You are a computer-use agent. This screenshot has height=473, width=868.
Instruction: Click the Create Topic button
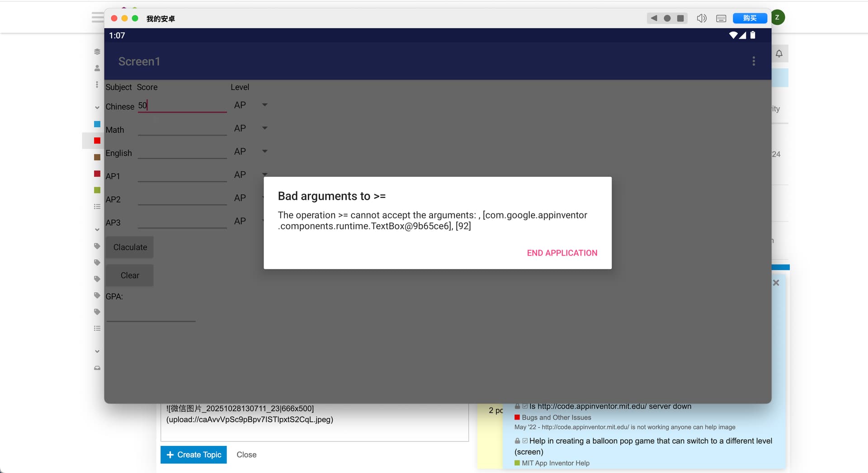(193, 455)
